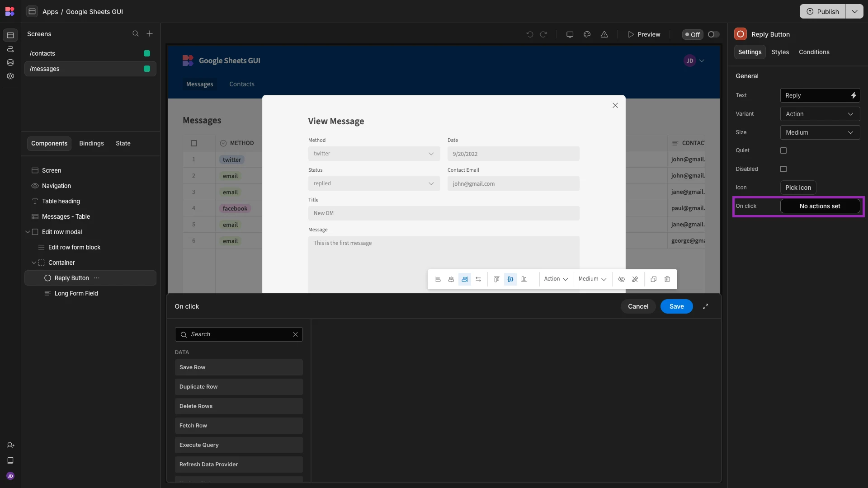This screenshot has height=488, width=868.
Task: Click the stretch horizontally icon in floating toolbar
Action: pos(478,279)
